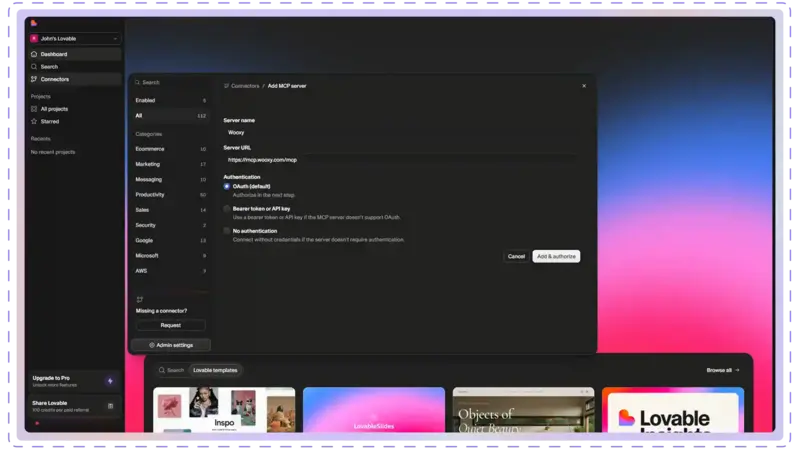Filter by Microsoft category
The image size is (800, 450).
pos(170,256)
